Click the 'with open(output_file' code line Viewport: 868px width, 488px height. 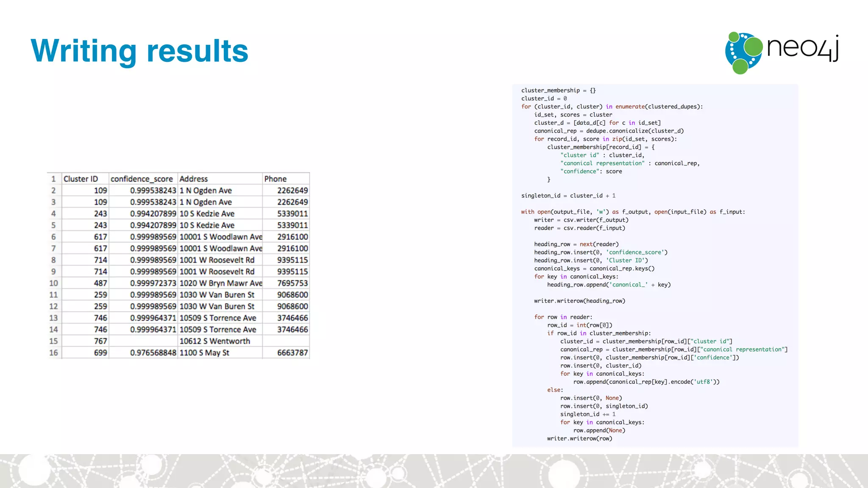(633, 212)
